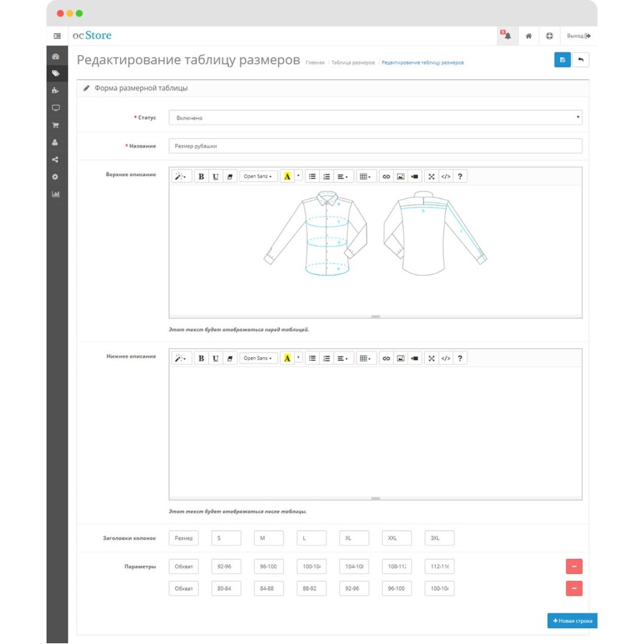Open the storefront home icon in header
Viewport: 644px width, 644px height.
(x=529, y=36)
